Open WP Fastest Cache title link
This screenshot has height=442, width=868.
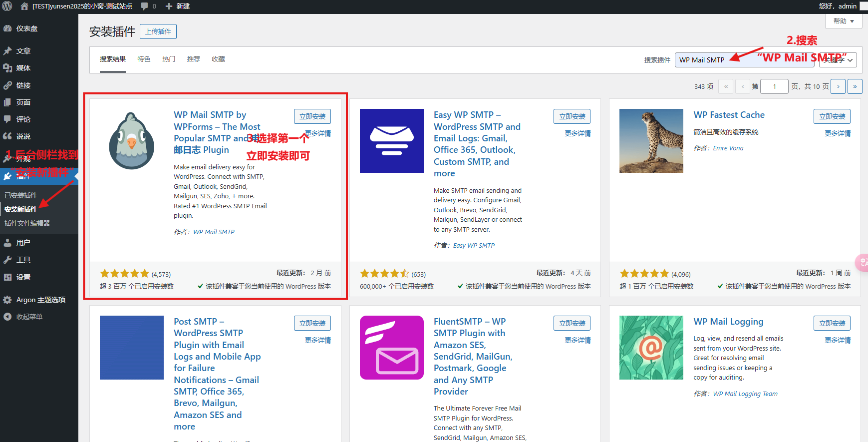(x=729, y=115)
